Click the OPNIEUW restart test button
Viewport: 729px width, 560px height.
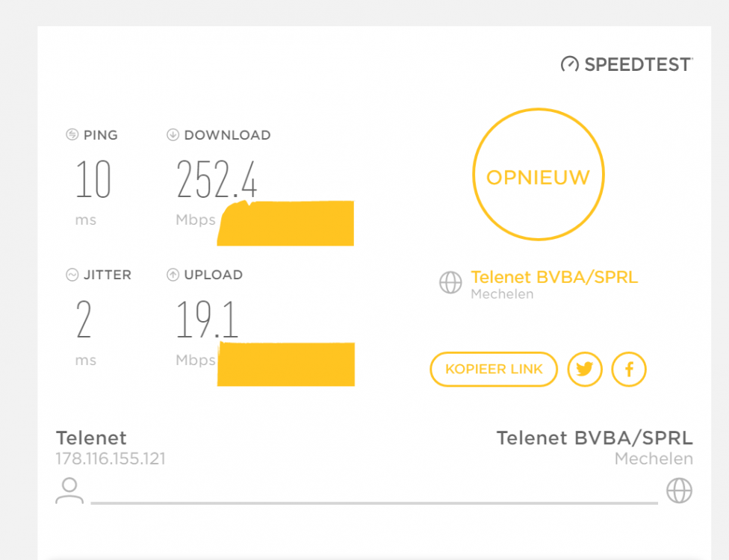coord(538,177)
